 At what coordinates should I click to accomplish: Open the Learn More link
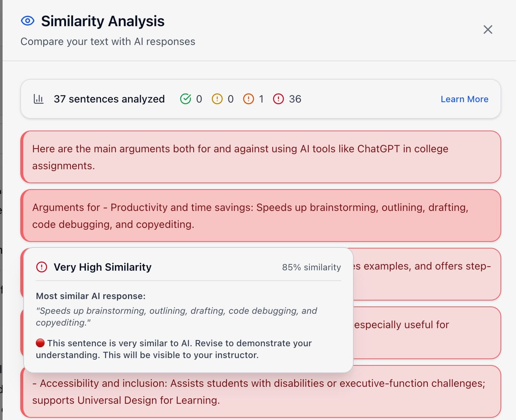coord(464,99)
